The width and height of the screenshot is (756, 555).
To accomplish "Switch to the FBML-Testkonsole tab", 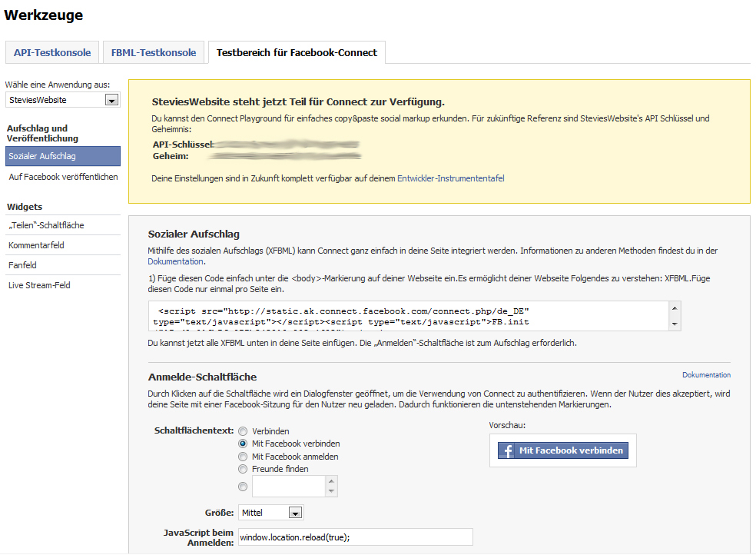I will [154, 52].
